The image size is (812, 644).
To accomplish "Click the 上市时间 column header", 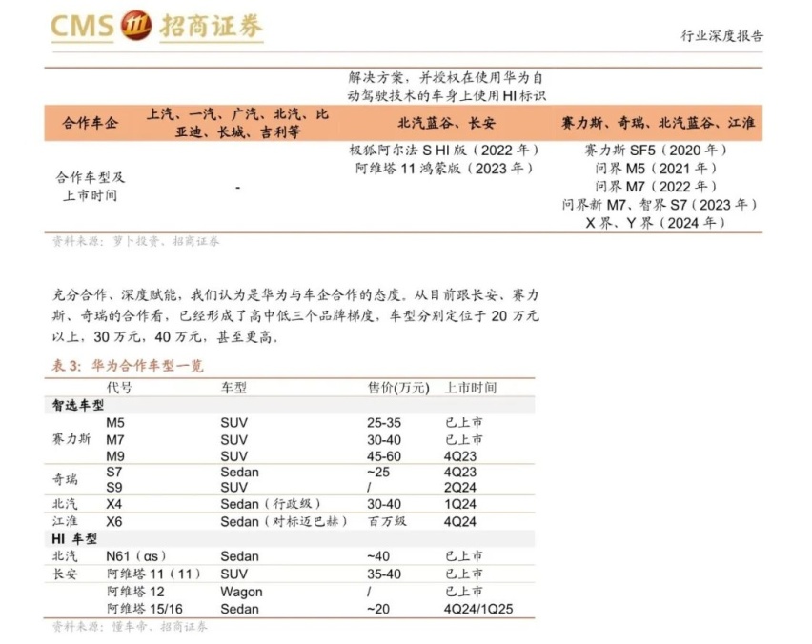I will coord(471,388).
